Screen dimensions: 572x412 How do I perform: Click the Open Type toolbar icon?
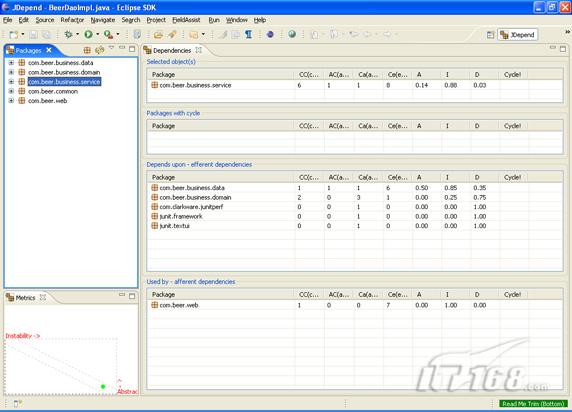[x=137, y=35]
